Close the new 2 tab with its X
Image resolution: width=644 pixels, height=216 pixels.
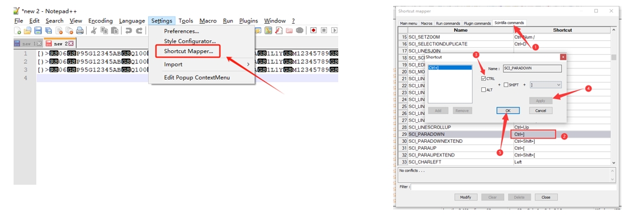click(x=71, y=43)
